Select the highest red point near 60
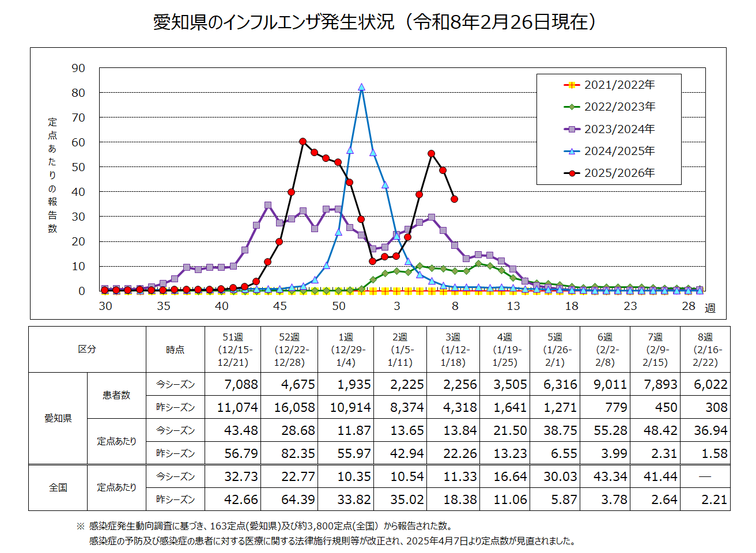Viewport: 756px width, 553px height. click(x=303, y=141)
